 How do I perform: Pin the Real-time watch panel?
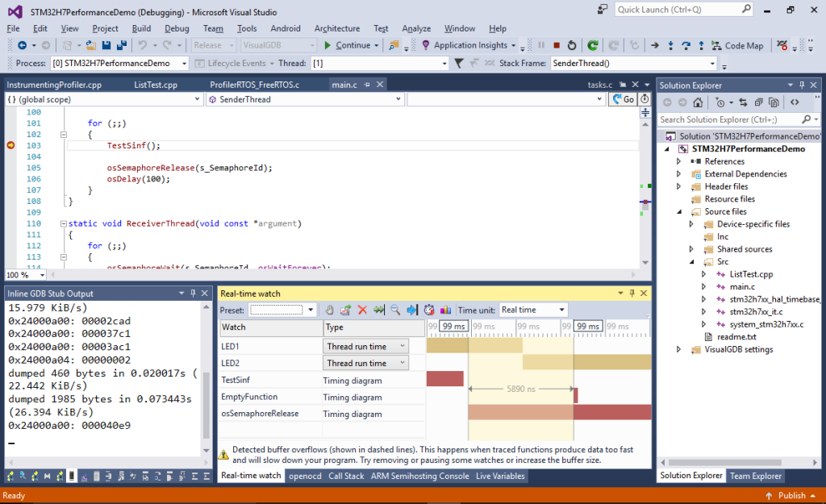tap(632, 294)
